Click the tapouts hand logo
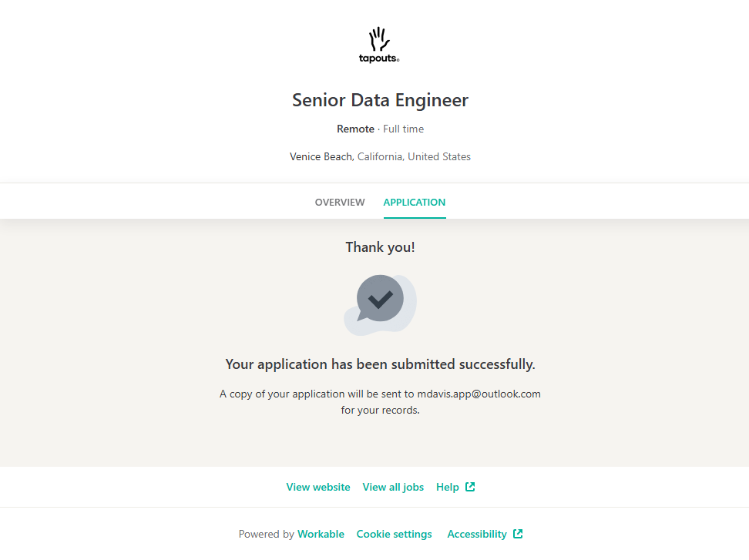749x560 pixels. [x=379, y=45]
